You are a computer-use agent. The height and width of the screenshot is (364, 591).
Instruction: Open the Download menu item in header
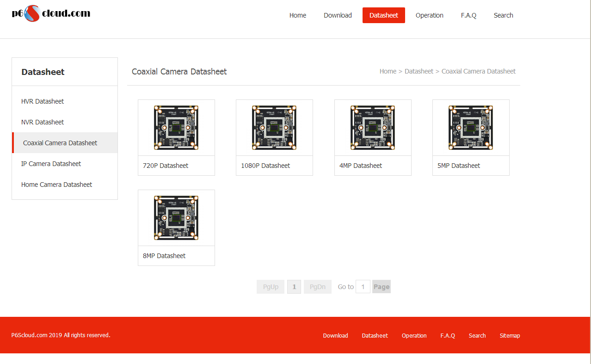(x=338, y=15)
